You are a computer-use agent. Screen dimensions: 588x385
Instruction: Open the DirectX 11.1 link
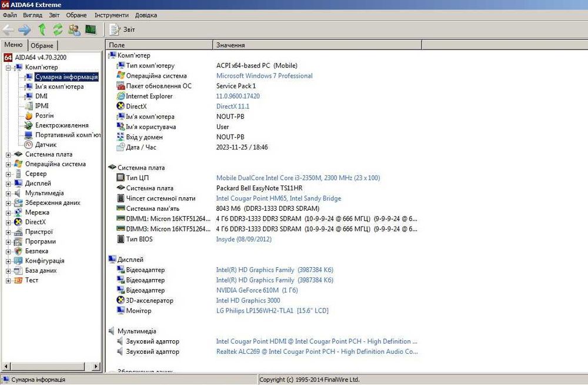232,107
